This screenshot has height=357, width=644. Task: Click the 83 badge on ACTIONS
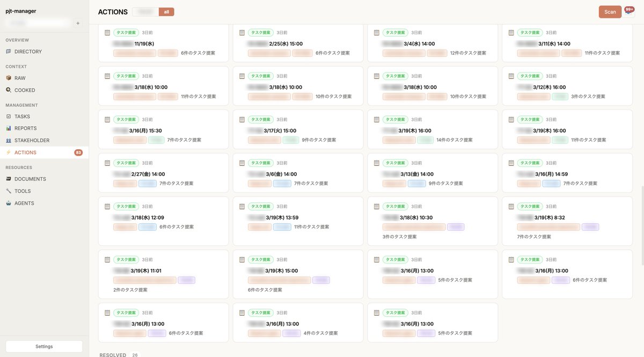pyautogui.click(x=78, y=152)
